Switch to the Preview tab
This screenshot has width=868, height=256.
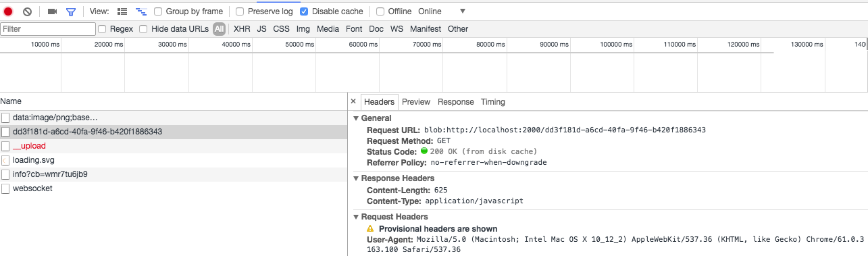416,102
